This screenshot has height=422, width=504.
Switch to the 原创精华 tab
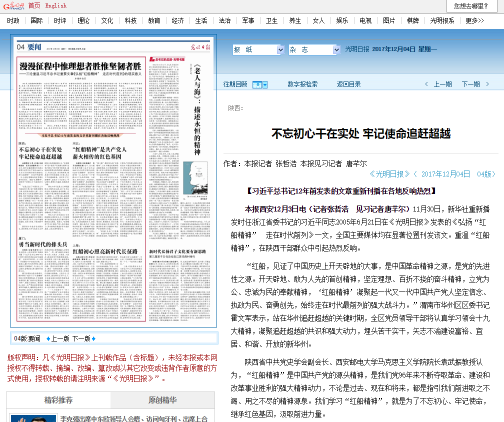click(x=162, y=400)
